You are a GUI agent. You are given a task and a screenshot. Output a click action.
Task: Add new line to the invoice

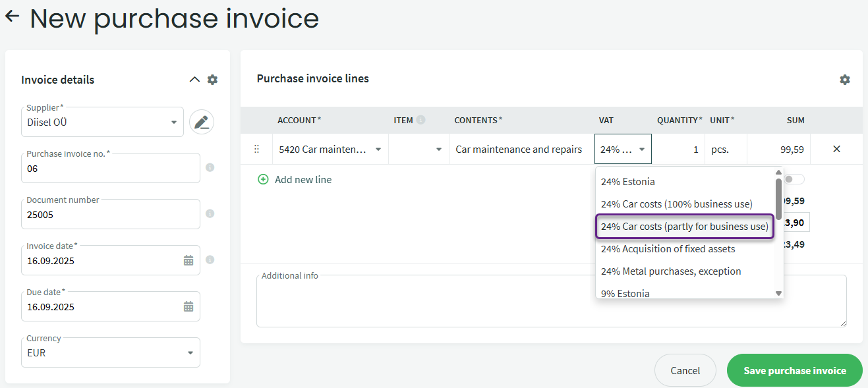click(x=295, y=179)
